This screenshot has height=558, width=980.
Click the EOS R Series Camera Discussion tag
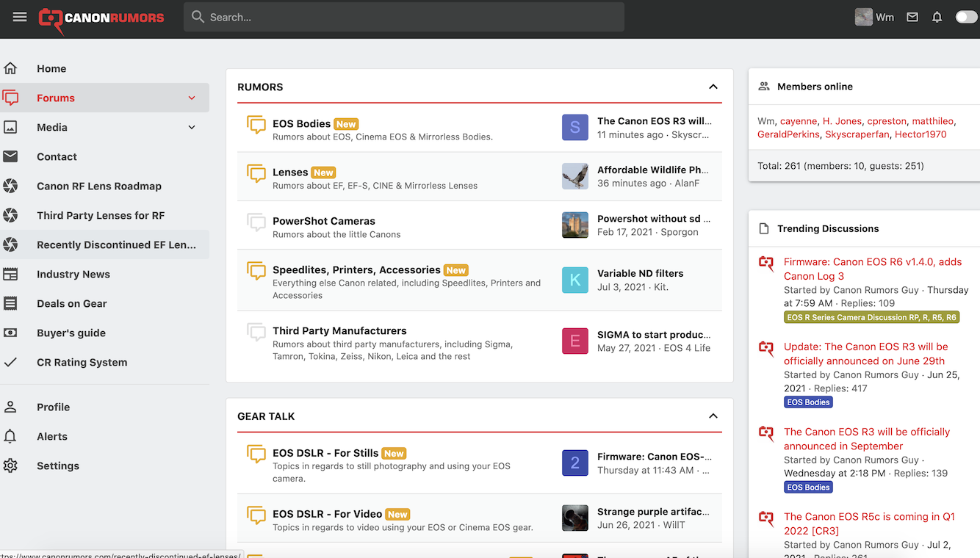[x=871, y=317]
